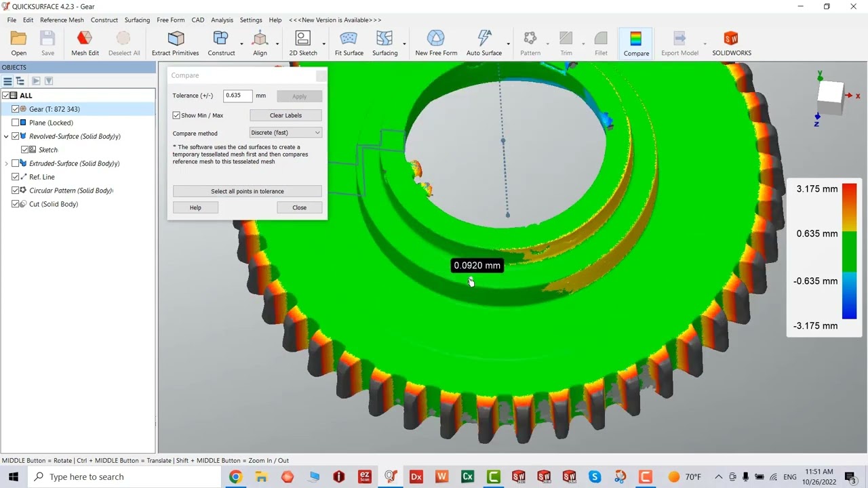The height and width of the screenshot is (488, 868).
Task: Click Select all points in tolerance
Action: 248,191
